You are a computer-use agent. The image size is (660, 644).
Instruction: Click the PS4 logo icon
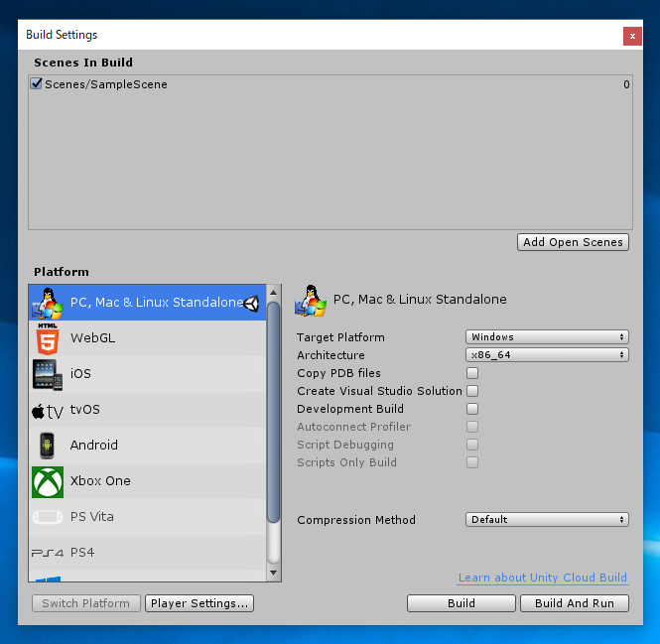tap(48, 553)
